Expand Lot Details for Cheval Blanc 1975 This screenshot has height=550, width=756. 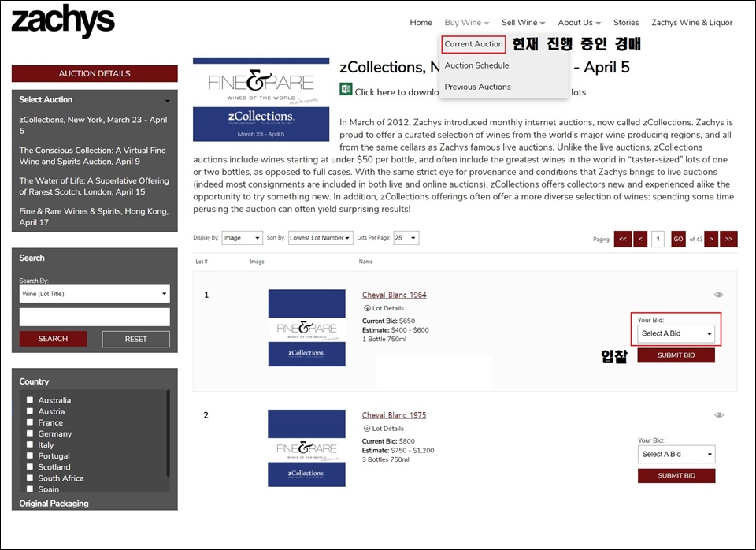pos(384,429)
